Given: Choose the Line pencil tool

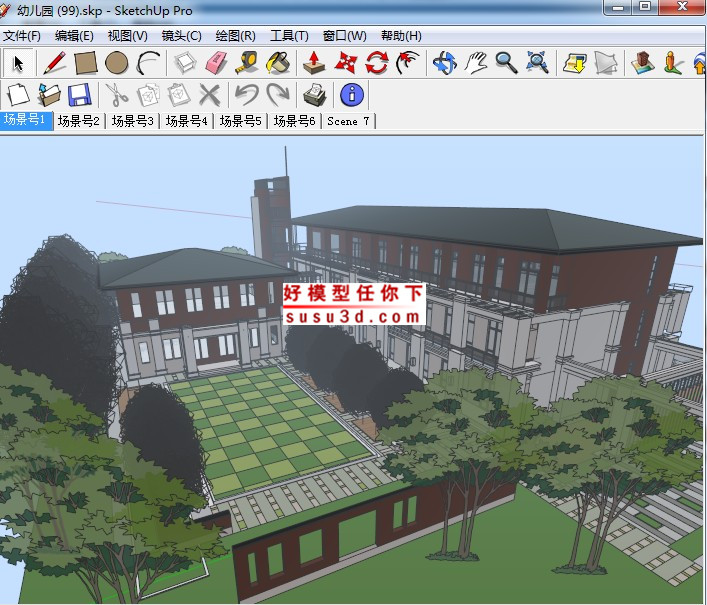Looking at the screenshot, I should [55, 63].
